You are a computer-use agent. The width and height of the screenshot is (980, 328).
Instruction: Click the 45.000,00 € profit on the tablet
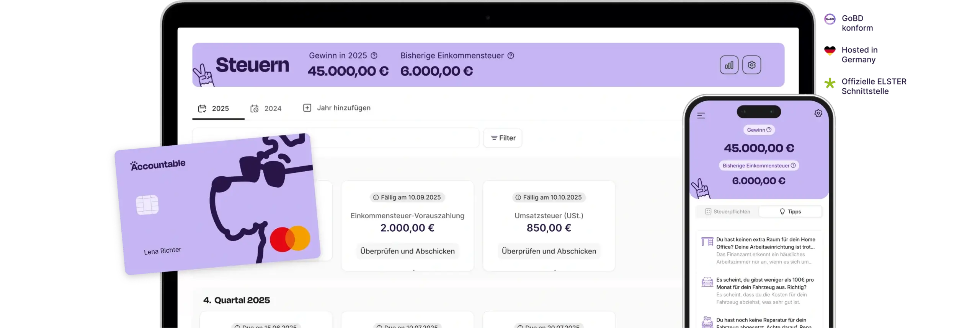pos(348,71)
